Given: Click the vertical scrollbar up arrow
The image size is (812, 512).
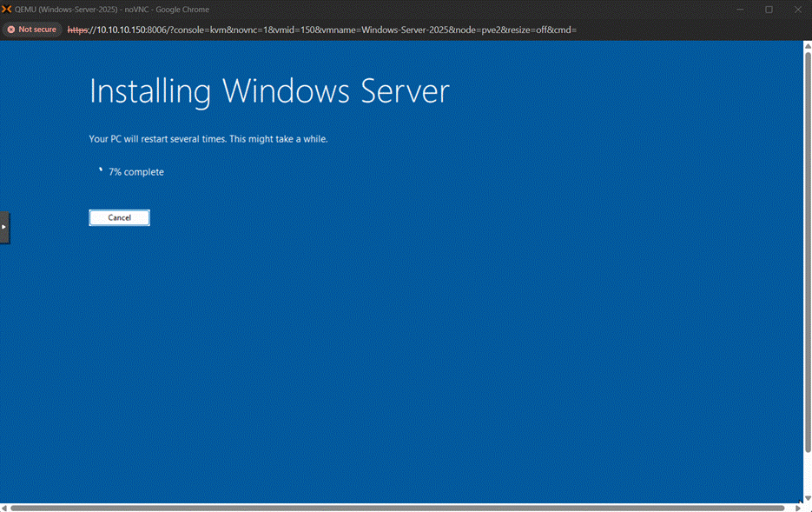Looking at the screenshot, I should (807, 46).
